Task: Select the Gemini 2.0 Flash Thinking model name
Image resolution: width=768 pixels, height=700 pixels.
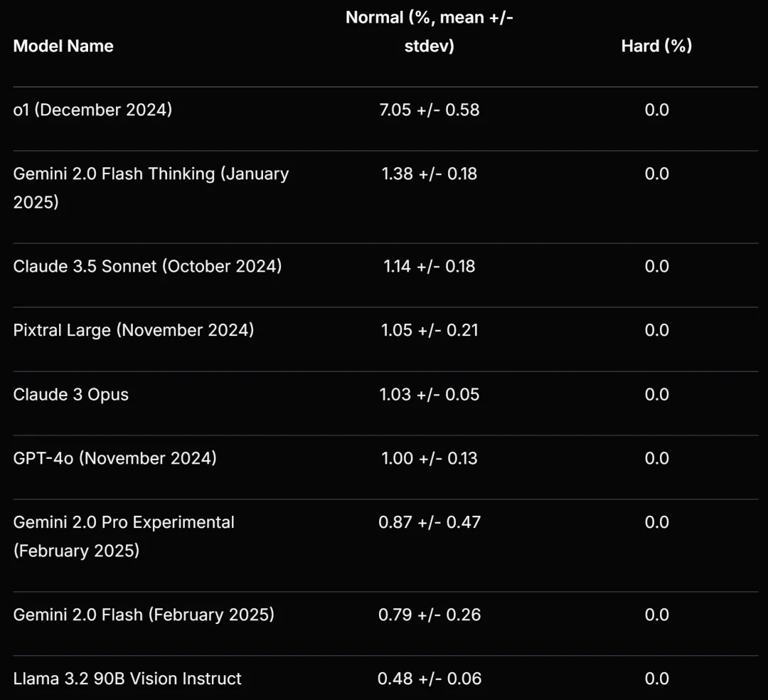Action: pyautogui.click(x=151, y=188)
